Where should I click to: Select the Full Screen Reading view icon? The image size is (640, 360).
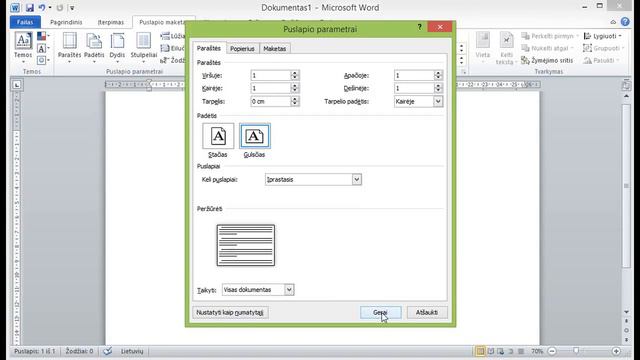click(491, 351)
